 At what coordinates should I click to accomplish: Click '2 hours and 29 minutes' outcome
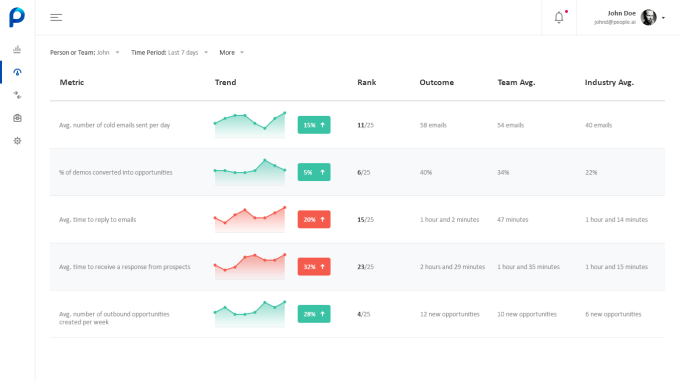coord(452,267)
